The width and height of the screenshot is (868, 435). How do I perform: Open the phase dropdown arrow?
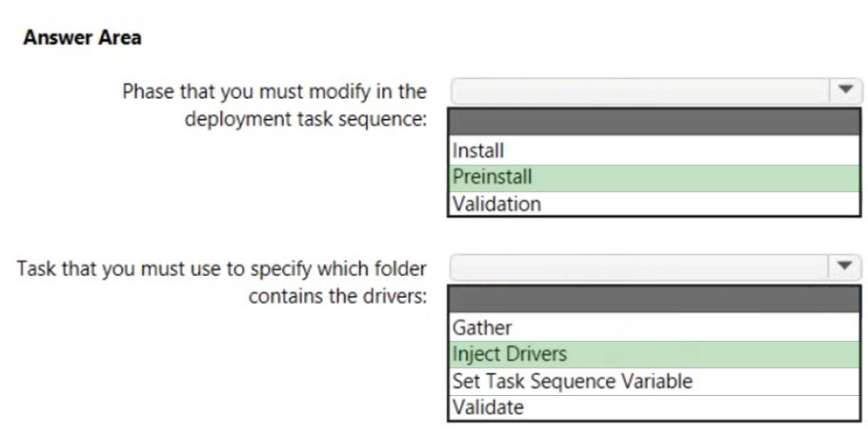[845, 90]
